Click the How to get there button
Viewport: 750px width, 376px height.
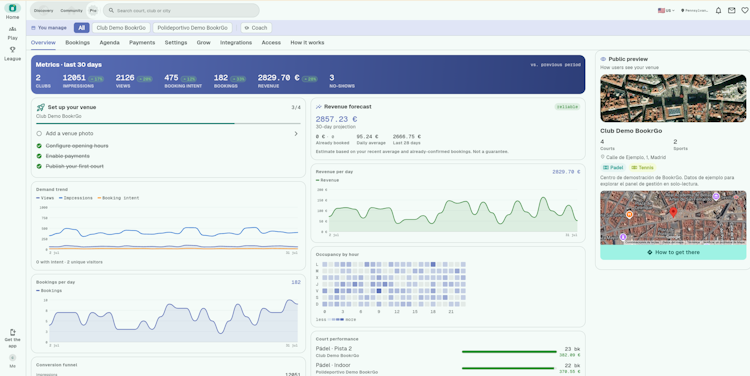(673, 252)
